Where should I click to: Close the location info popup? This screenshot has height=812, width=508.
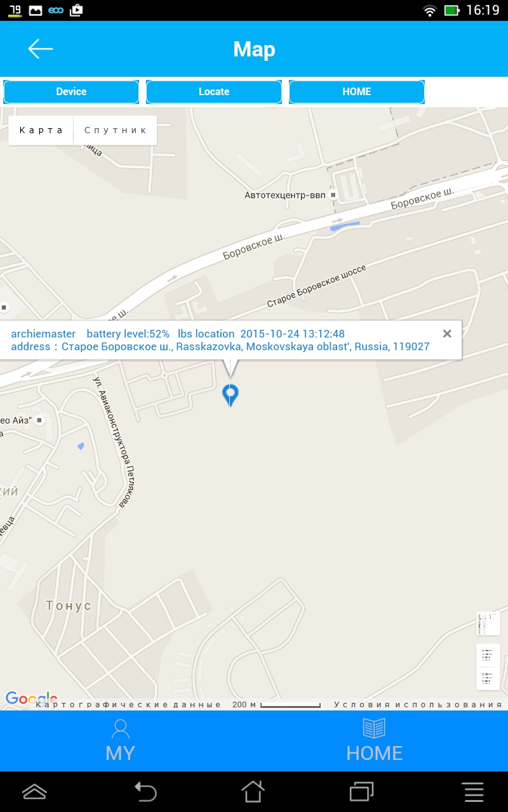coord(447,334)
